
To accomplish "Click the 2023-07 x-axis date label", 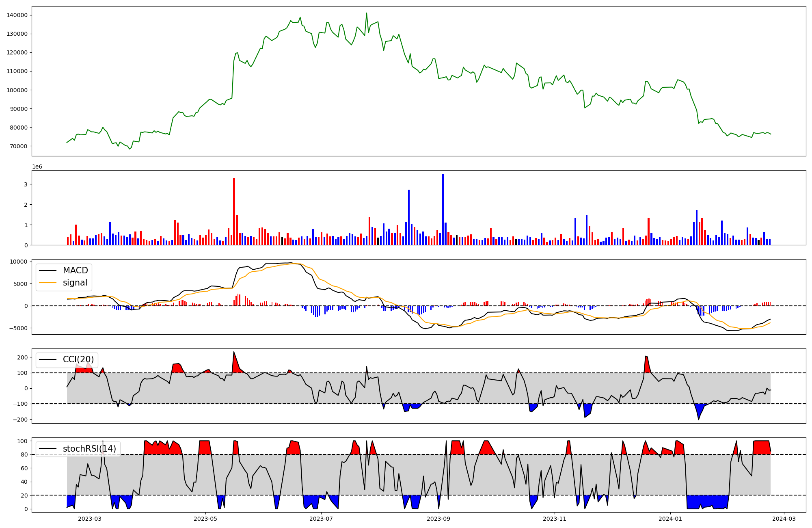I will pos(321,519).
